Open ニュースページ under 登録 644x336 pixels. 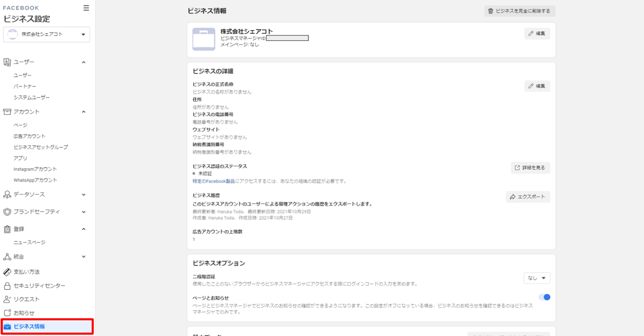point(30,242)
